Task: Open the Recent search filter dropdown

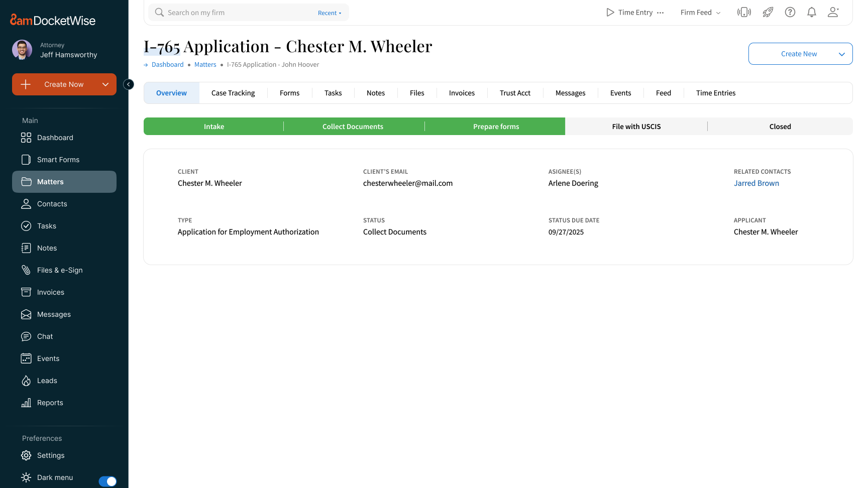Action: (329, 13)
